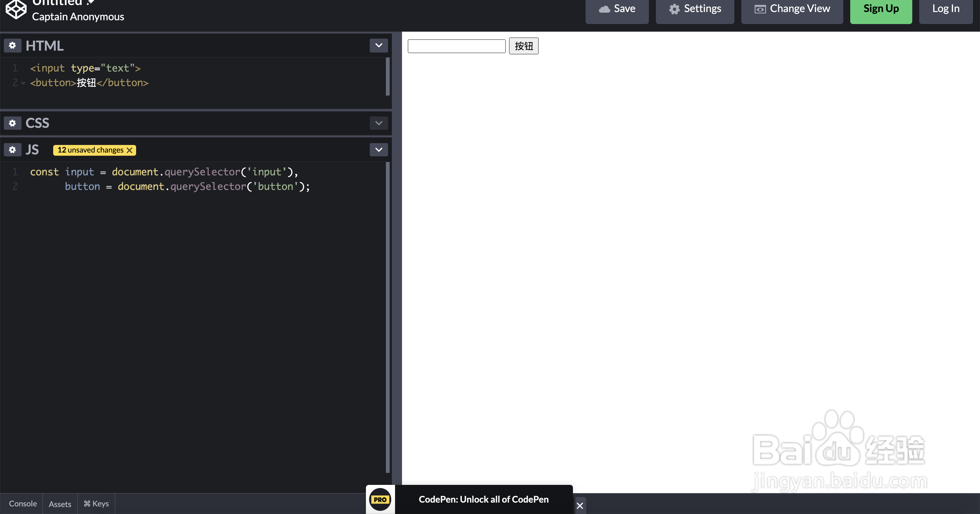The height and width of the screenshot is (514, 980).
Task: Dismiss the unsaved changes badge X
Action: [x=130, y=150]
